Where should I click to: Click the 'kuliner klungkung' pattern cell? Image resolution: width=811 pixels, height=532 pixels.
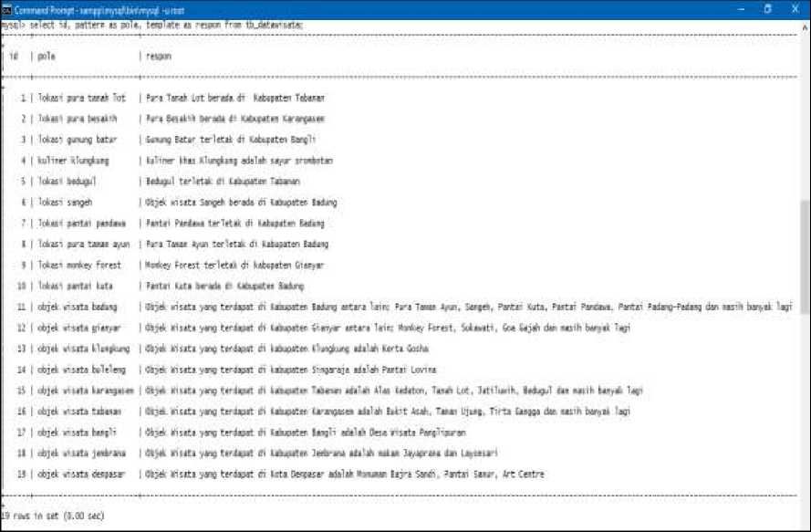click(73, 161)
